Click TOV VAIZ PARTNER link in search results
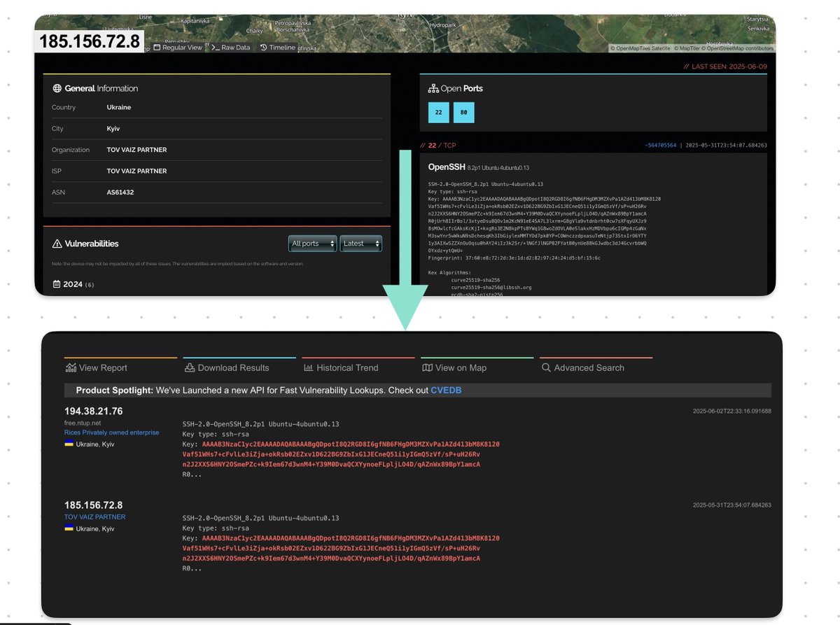This screenshot has width=840, height=625. [95, 517]
